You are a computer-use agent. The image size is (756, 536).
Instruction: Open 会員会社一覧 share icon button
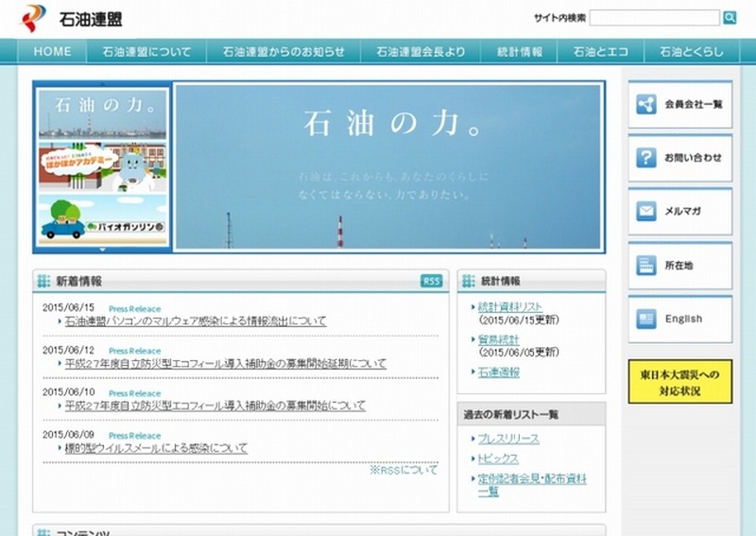click(x=646, y=105)
